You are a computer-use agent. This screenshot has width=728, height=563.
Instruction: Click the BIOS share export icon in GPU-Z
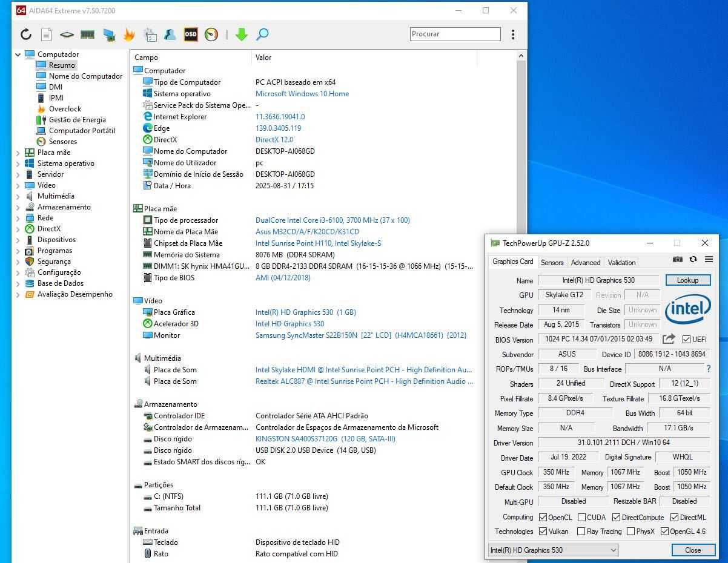(669, 339)
